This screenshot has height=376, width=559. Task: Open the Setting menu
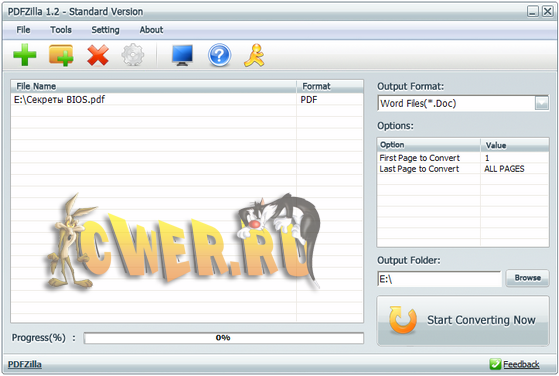tap(105, 30)
